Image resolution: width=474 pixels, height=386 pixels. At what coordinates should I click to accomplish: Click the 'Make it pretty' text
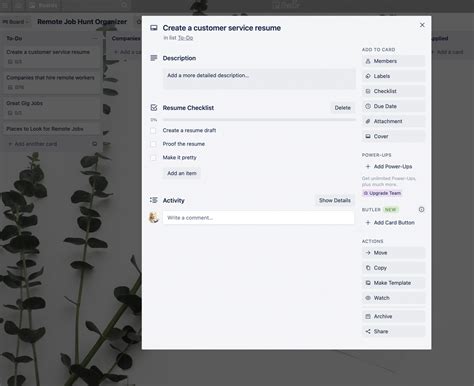(179, 158)
